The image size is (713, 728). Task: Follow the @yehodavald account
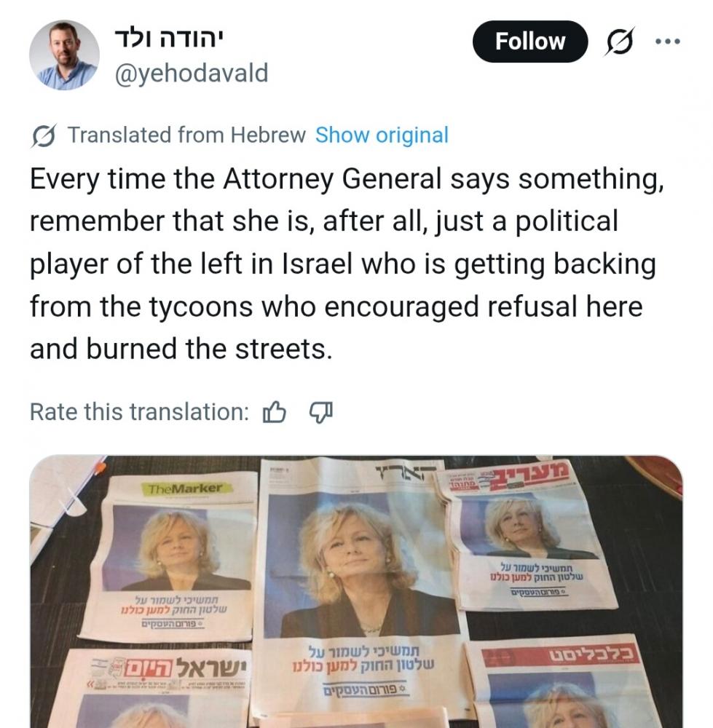tap(530, 41)
